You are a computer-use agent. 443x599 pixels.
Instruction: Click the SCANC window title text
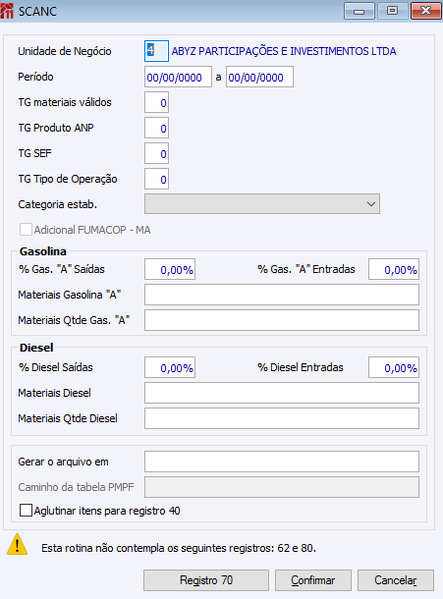(37, 11)
